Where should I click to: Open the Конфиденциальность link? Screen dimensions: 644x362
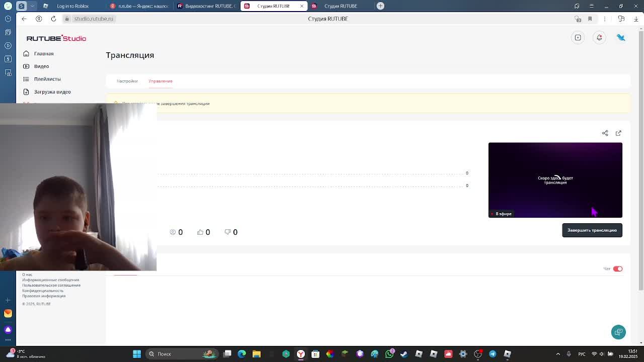point(43,291)
